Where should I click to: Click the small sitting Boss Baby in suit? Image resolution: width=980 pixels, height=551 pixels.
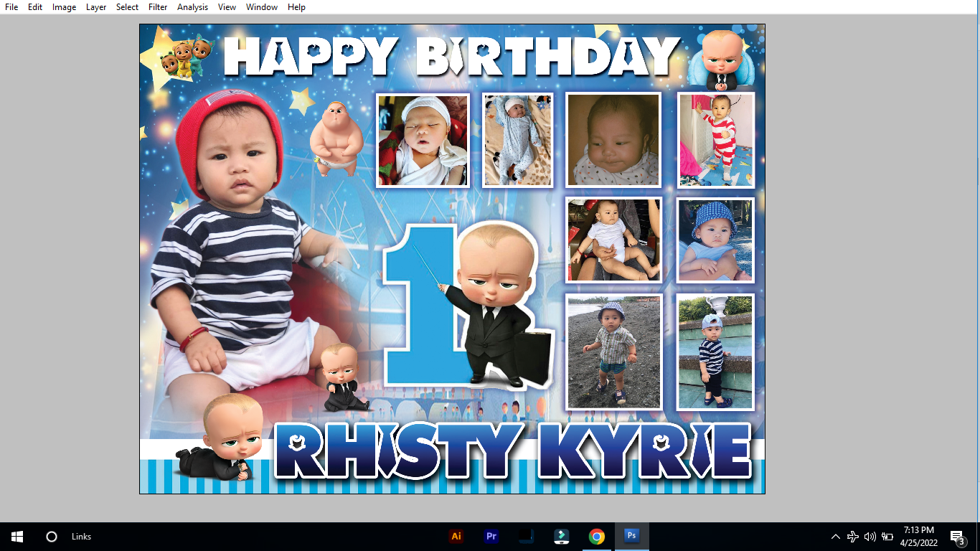(x=343, y=378)
